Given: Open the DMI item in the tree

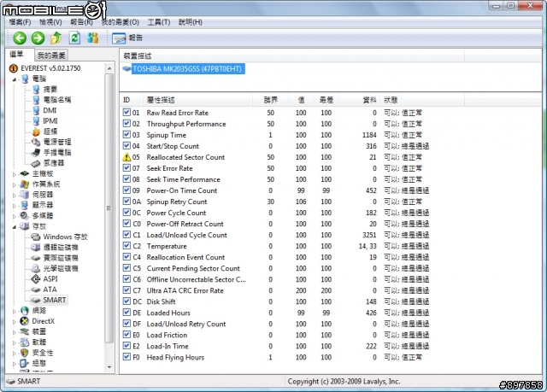Looking at the screenshot, I should pyautogui.click(x=50, y=110).
